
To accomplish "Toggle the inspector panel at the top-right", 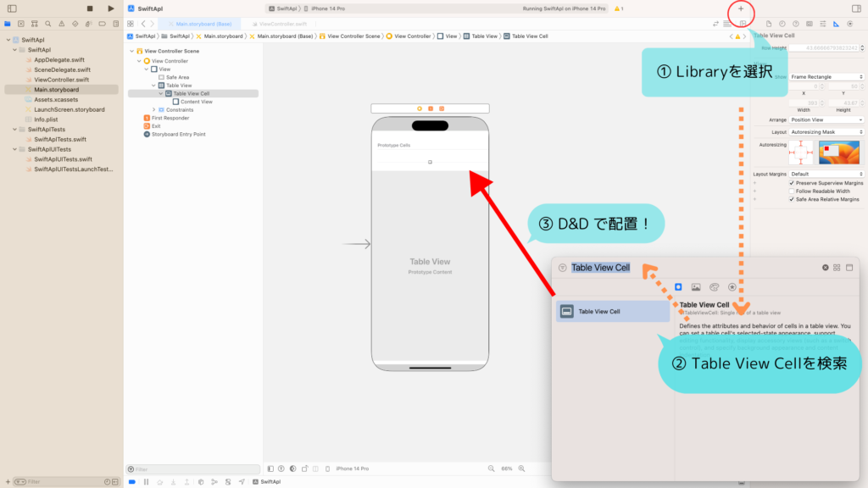I will (x=856, y=8).
